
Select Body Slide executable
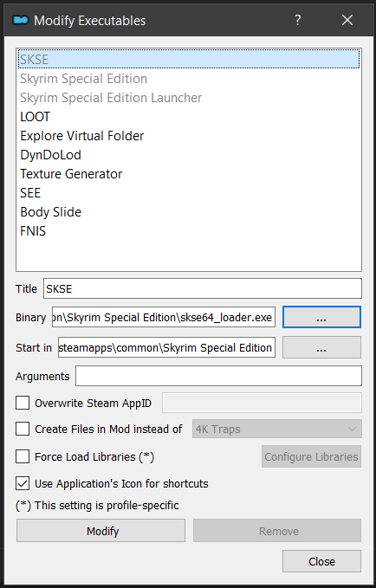coord(189,212)
